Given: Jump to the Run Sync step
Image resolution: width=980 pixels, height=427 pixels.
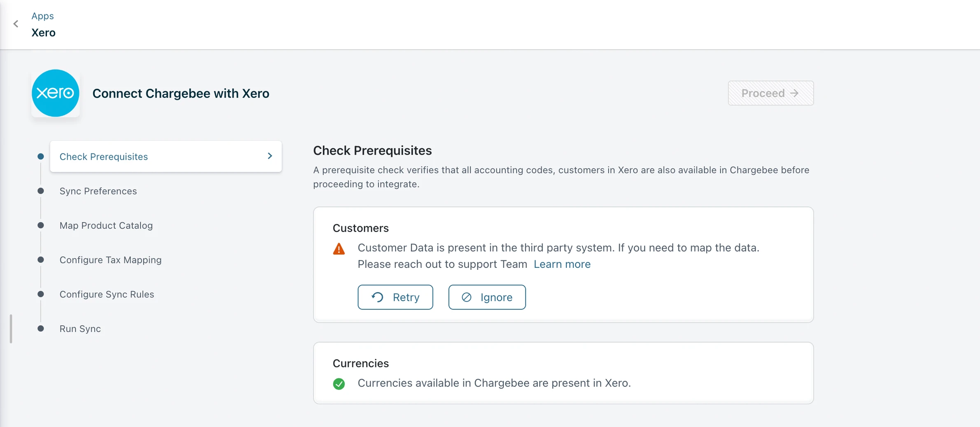Looking at the screenshot, I should [x=80, y=329].
